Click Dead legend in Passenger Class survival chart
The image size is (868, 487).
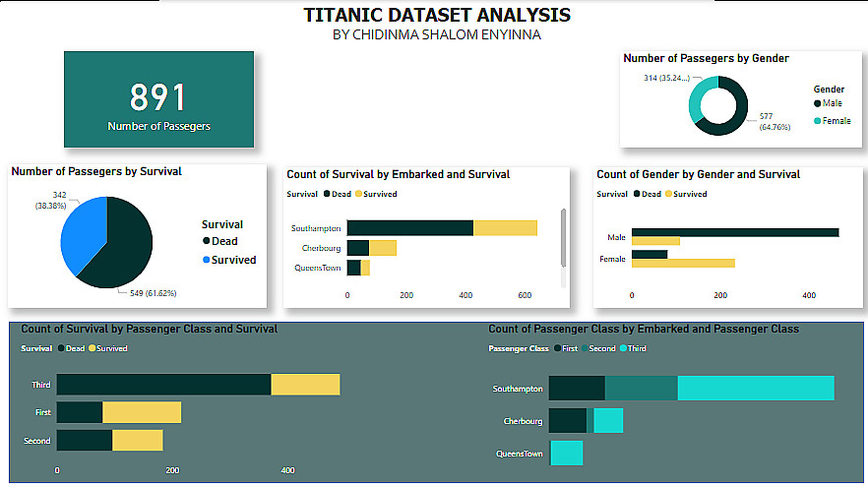point(72,348)
